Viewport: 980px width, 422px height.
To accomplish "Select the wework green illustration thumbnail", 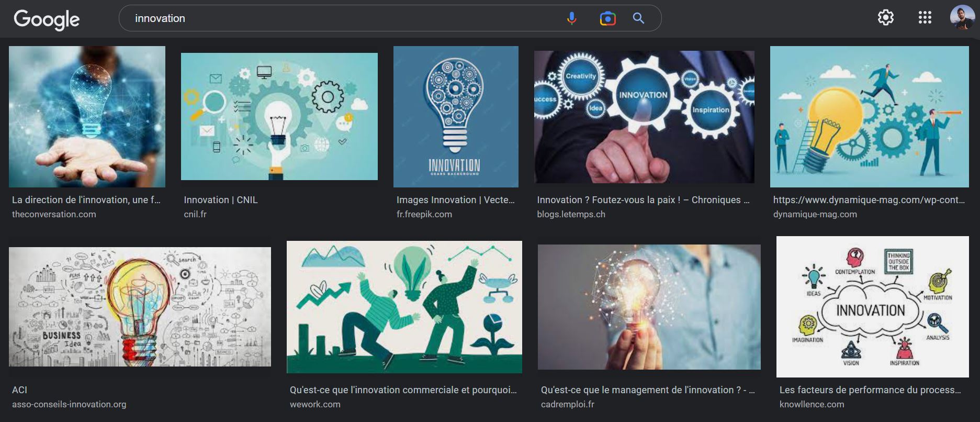I will [404, 307].
